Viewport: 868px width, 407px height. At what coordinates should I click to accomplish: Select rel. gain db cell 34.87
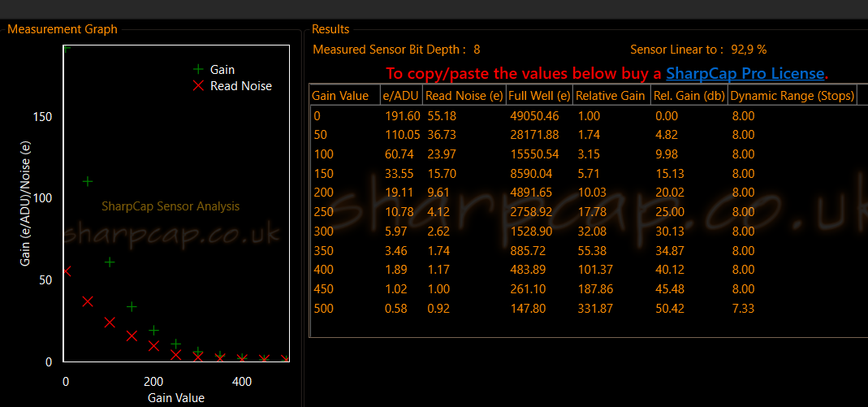669,250
